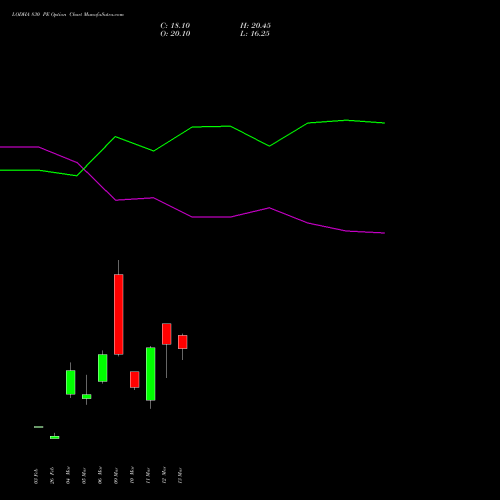Click the "13 Mar" date axis label
Image resolution: width=500 pixels, height=500 pixels.
point(180,475)
